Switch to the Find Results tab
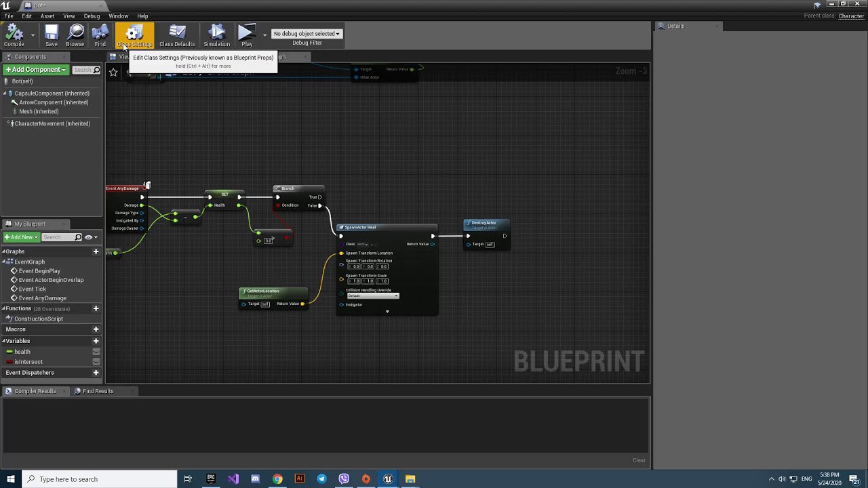This screenshot has width=868, height=488. click(98, 391)
